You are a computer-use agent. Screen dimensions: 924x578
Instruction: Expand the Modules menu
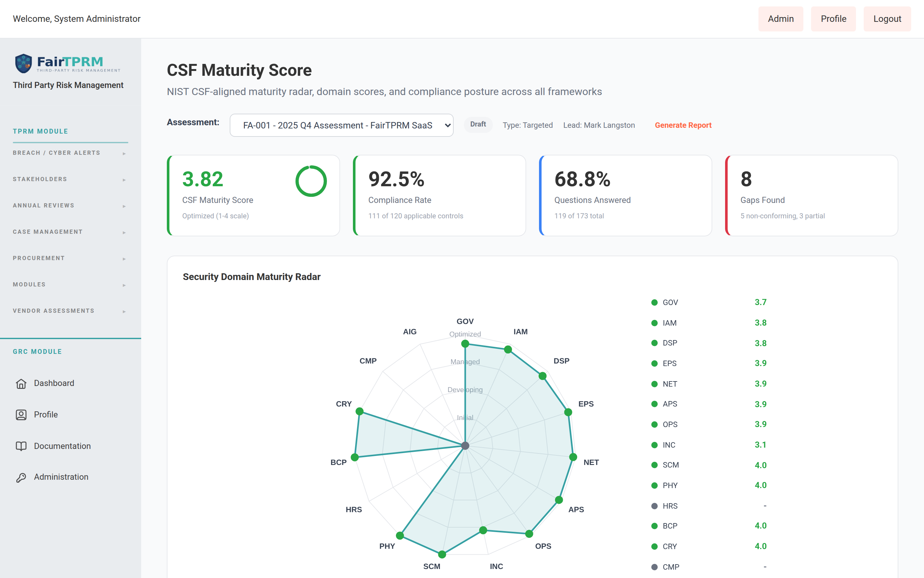(70, 285)
